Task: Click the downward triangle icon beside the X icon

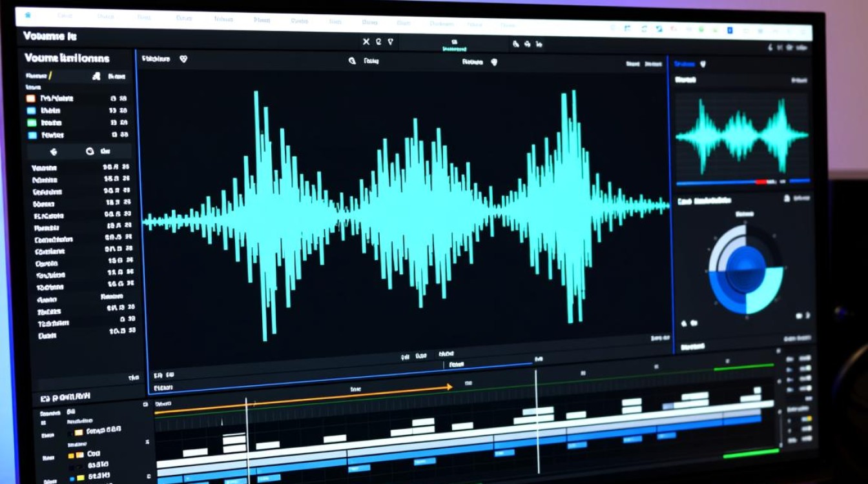Action: click(x=390, y=42)
